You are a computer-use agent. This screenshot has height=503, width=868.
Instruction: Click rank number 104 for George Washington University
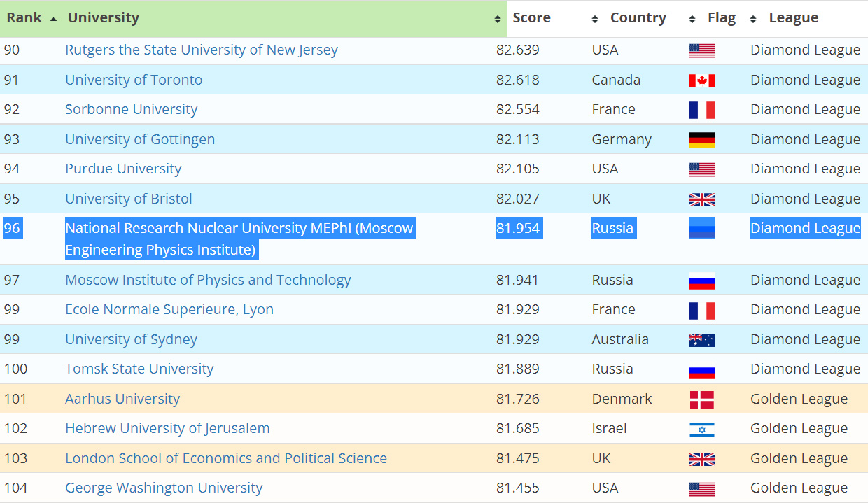[x=15, y=488]
